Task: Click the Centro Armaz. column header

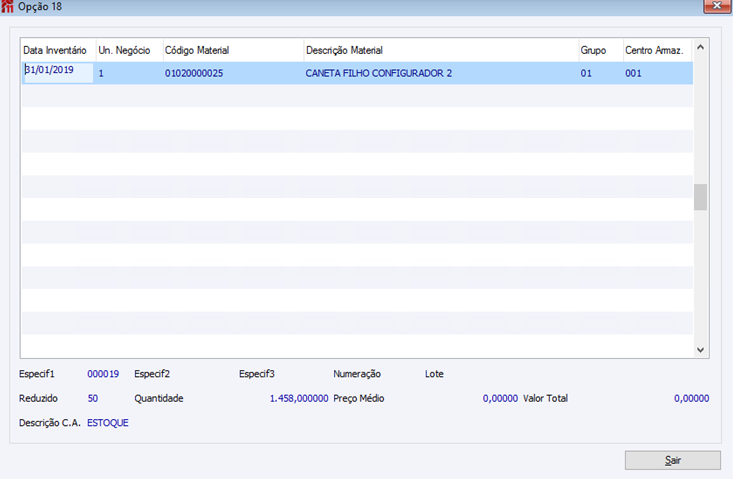Action: (657, 50)
